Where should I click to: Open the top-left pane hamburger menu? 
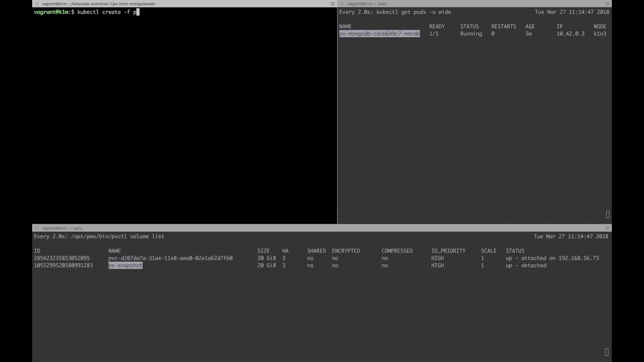click(333, 4)
